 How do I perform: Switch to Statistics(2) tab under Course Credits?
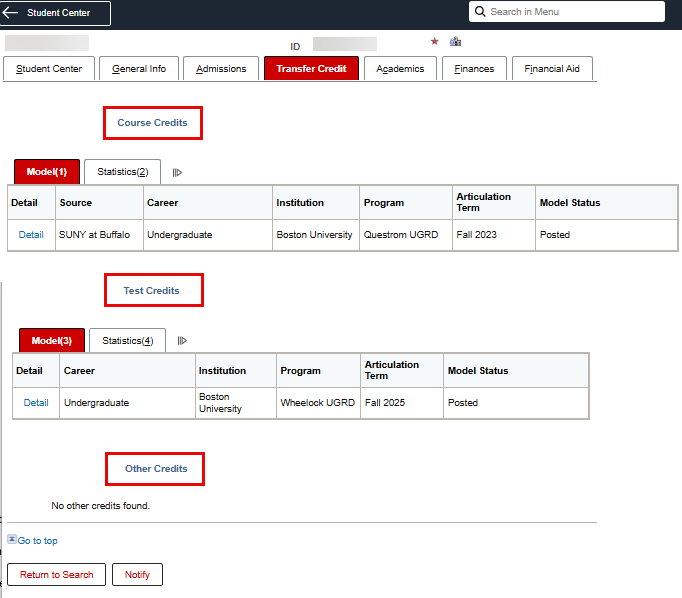coord(123,172)
